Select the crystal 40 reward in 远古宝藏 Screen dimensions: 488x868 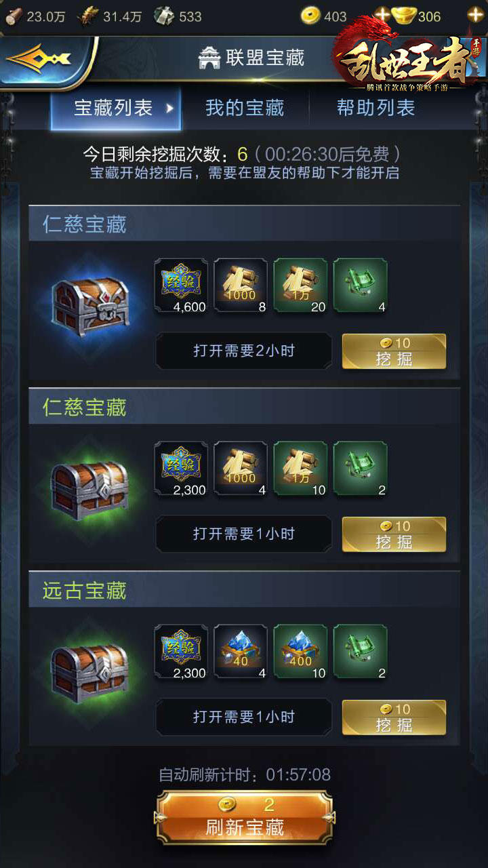pyautogui.click(x=241, y=652)
